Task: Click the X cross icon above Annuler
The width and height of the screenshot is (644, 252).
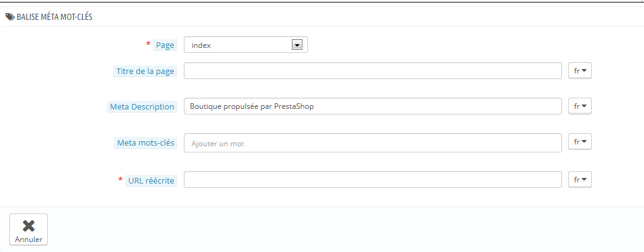Action: (x=29, y=226)
